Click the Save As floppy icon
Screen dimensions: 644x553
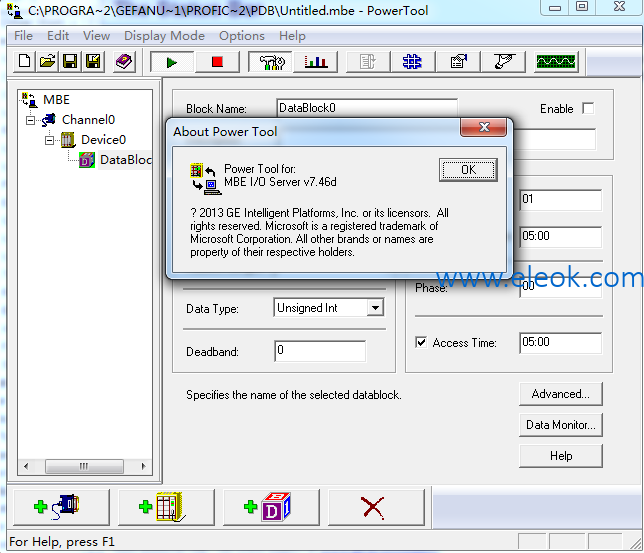point(93,62)
